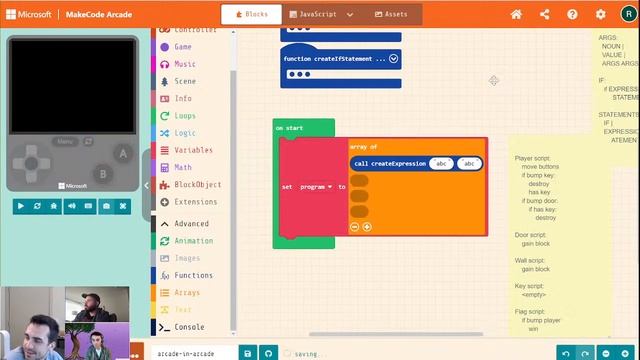Take a simulator screenshot with camera icon

pyautogui.click(x=106, y=206)
